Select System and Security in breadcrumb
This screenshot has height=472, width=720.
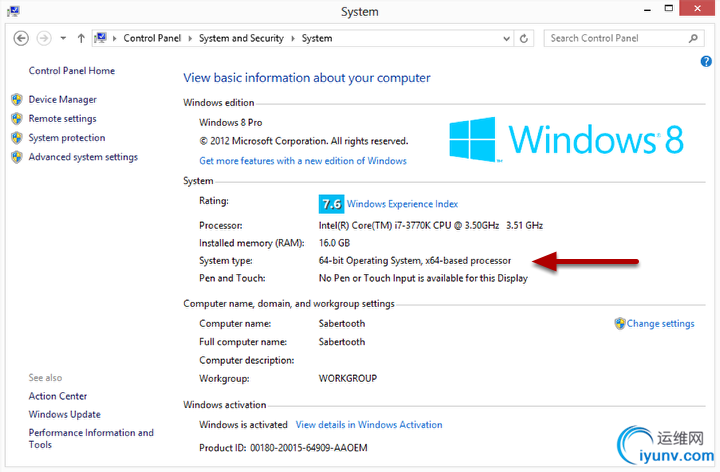(240, 39)
